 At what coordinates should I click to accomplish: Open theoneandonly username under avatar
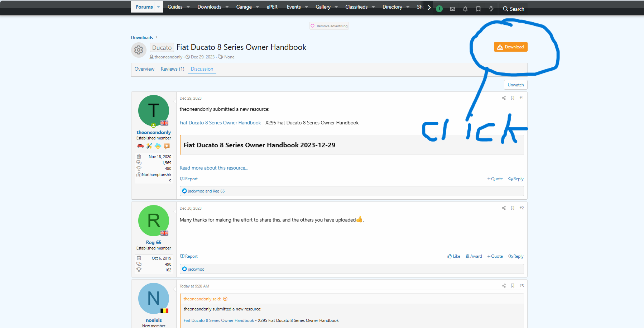[x=154, y=132]
